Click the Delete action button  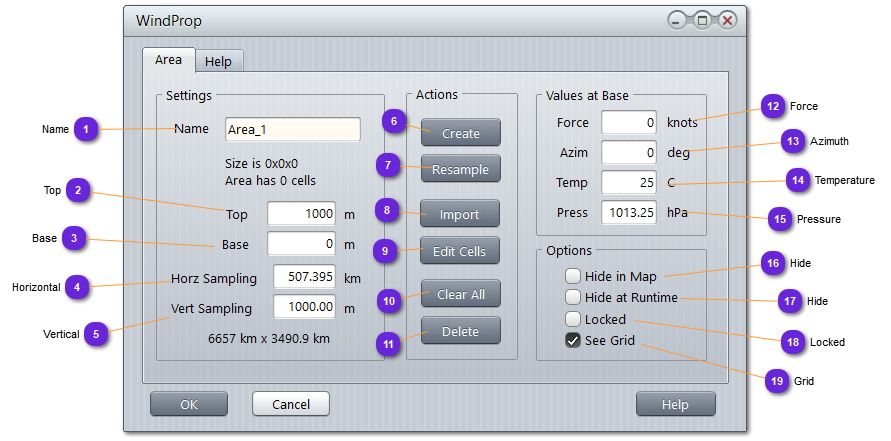click(460, 331)
